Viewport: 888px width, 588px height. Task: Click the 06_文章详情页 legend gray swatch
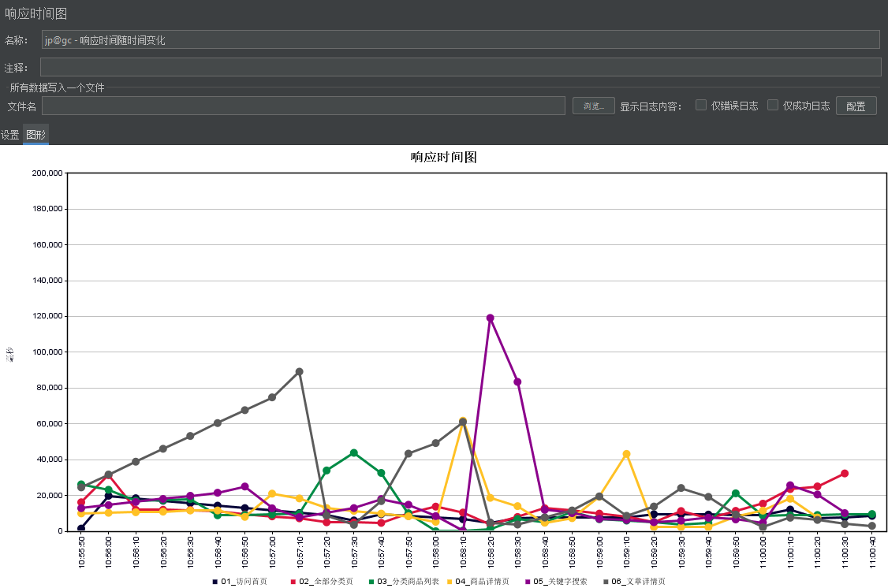[x=606, y=581]
